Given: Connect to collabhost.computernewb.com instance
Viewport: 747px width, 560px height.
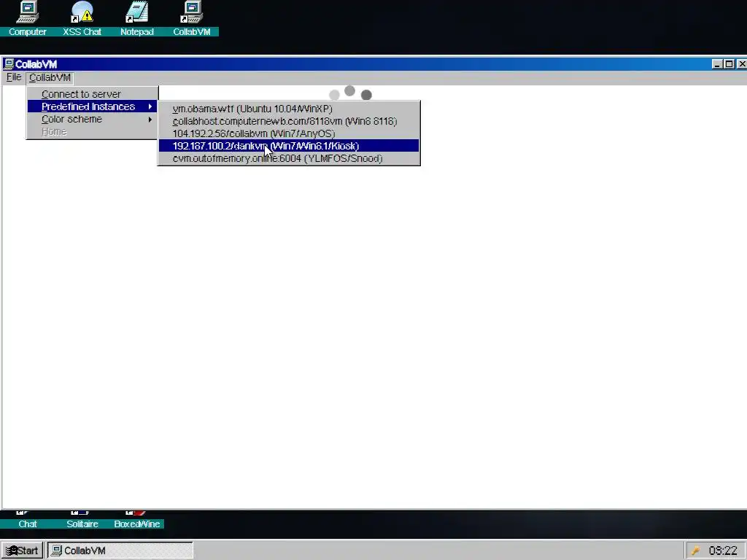Looking at the screenshot, I should [289, 121].
